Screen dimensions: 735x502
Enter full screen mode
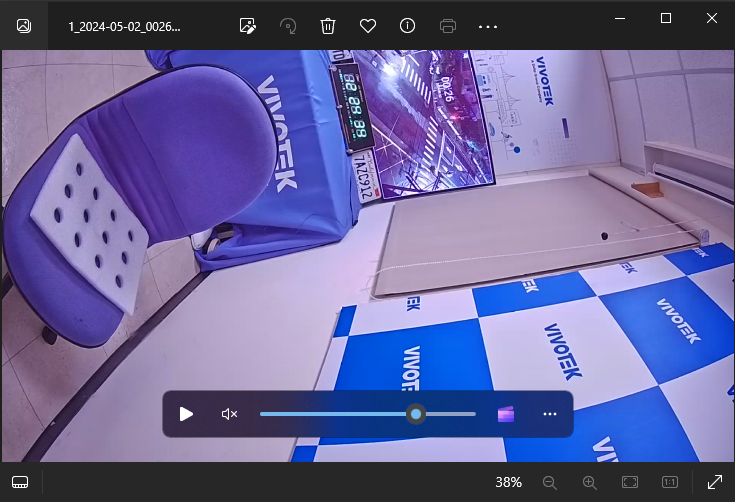714,482
